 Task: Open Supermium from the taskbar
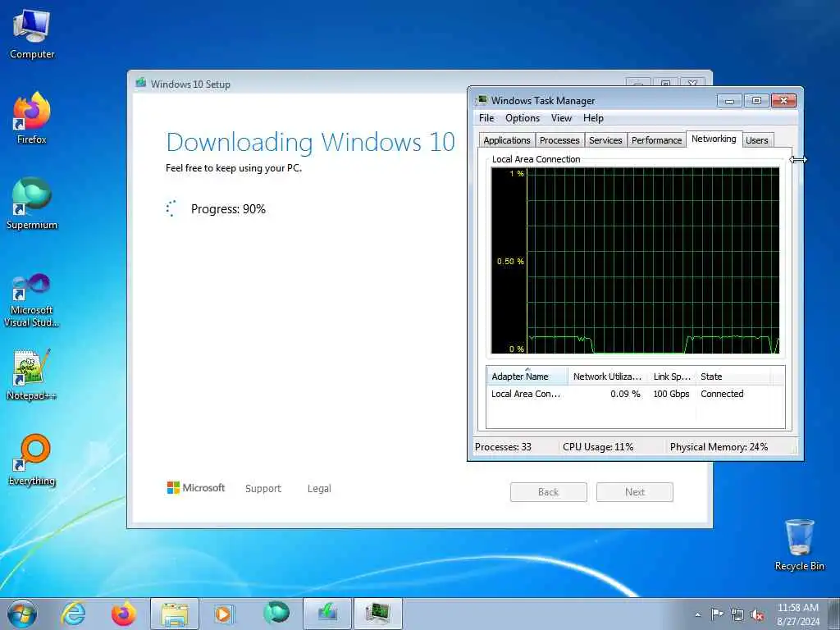(x=276, y=614)
